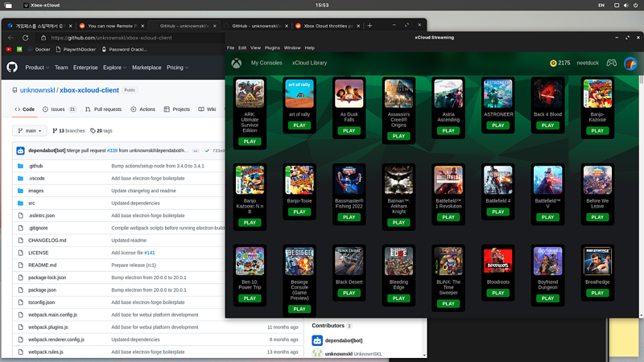Open the Plugins menu

(272, 47)
